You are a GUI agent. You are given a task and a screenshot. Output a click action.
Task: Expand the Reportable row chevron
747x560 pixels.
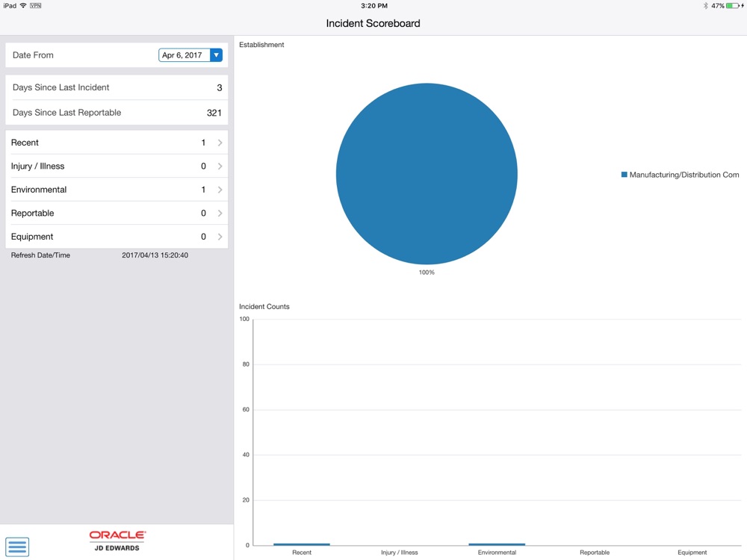pyautogui.click(x=220, y=213)
